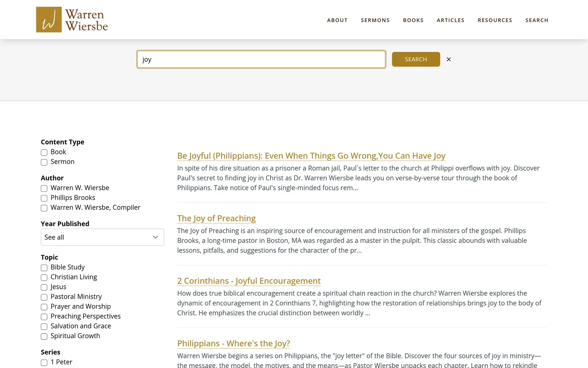Filter by author Phillips Brooks

coord(44,198)
